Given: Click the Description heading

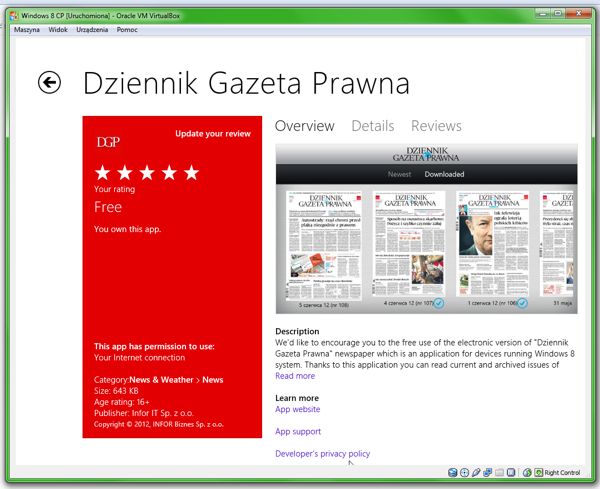Looking at the screenshot, I should (x=297, y=331).
